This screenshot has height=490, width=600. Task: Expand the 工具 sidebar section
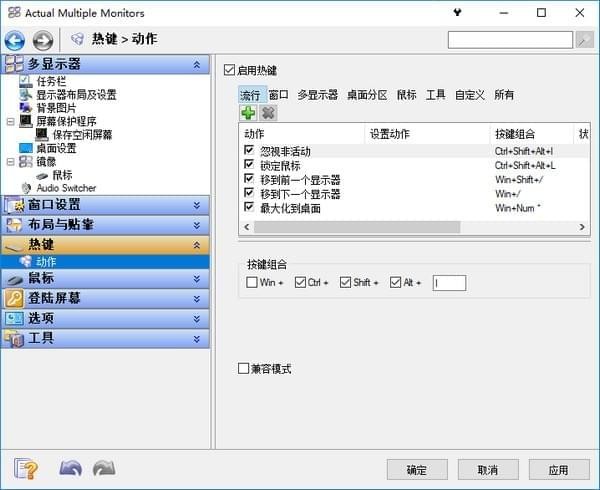197,339
